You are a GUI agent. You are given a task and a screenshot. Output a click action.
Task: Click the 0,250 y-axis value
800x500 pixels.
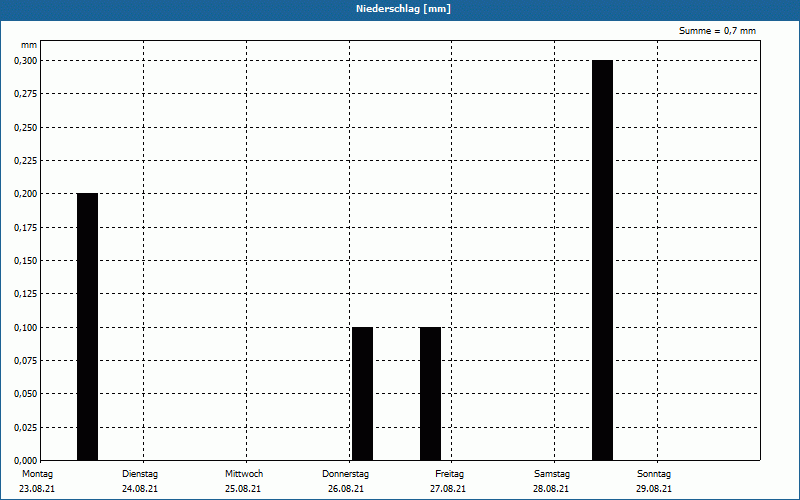(x=26, y=128)
